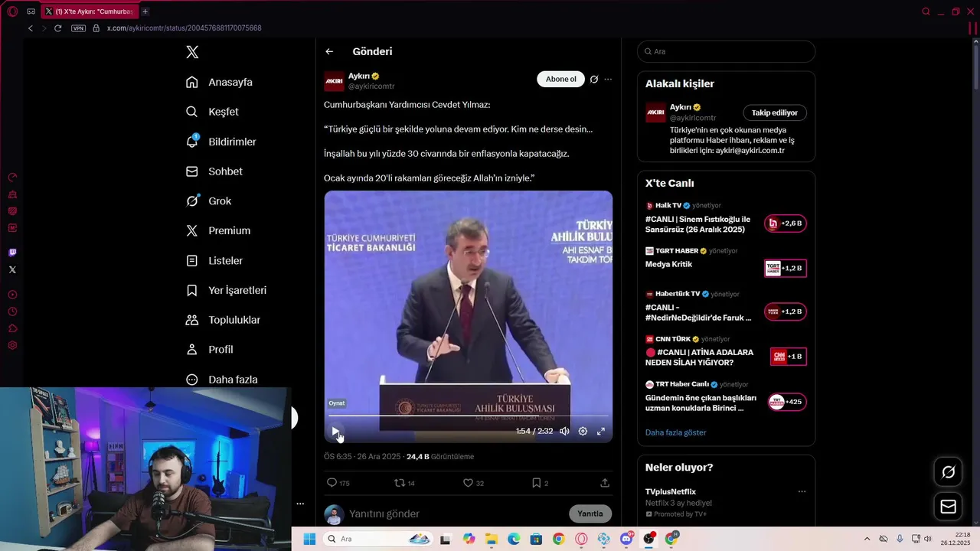The width and height of the screenshot is (980, 551).
Task: Click Daha fazla göster link
Action: (x=675, y=432)
